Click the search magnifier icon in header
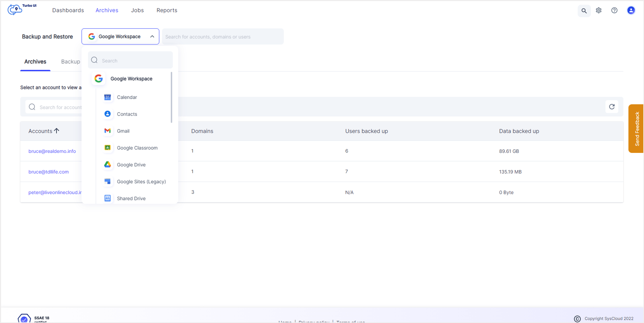Image resolution: width=644 pixels, height=323 pixels. point(584,11)
